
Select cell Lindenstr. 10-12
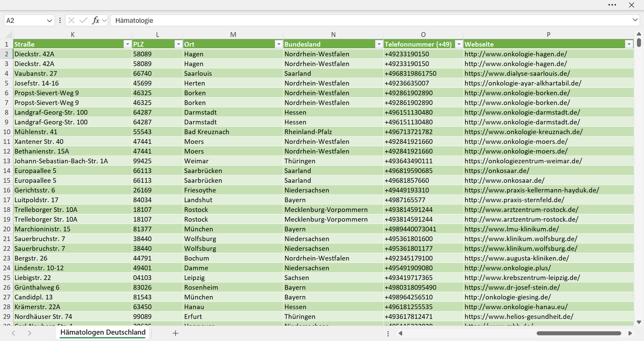[73, 268]
